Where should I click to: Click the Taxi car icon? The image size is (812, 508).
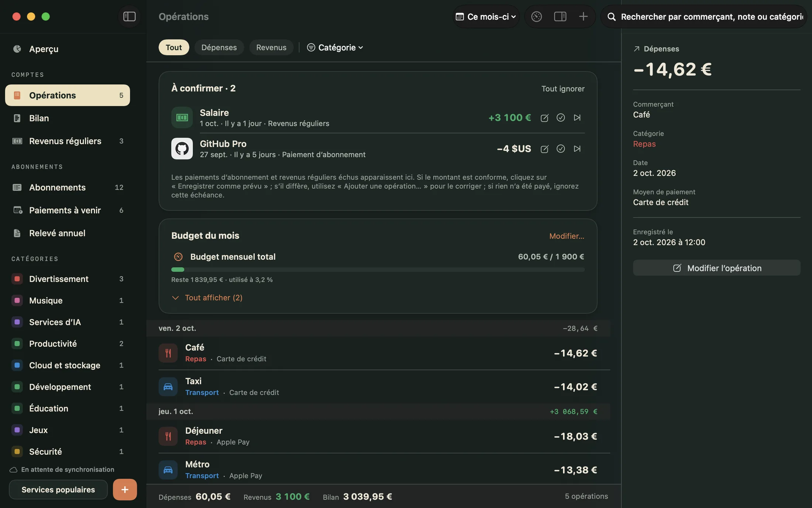(x=168, y=387)
